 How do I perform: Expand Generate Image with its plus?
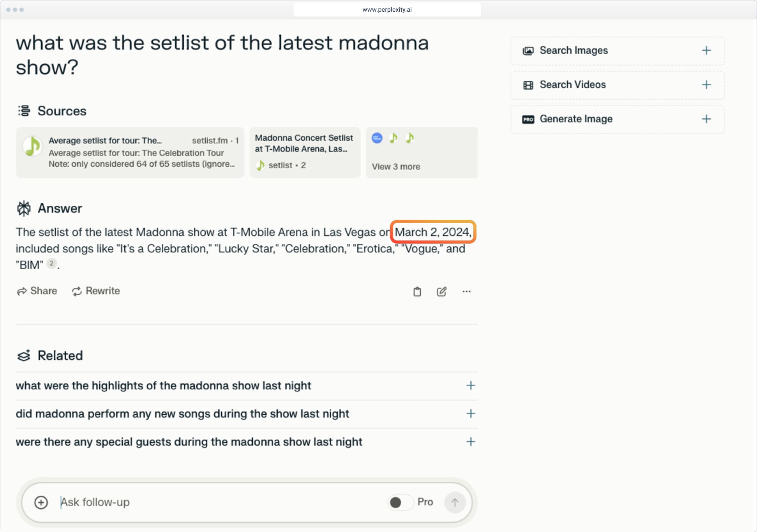pyautogui.click(x=706, y=119)
